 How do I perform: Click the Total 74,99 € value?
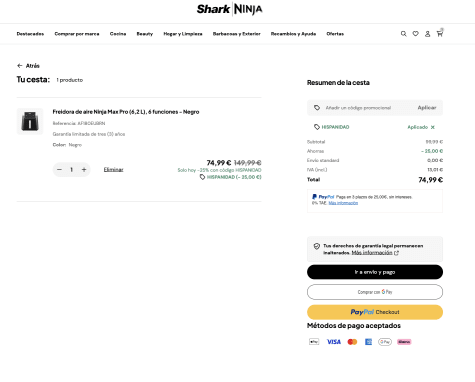click(431, 180)
